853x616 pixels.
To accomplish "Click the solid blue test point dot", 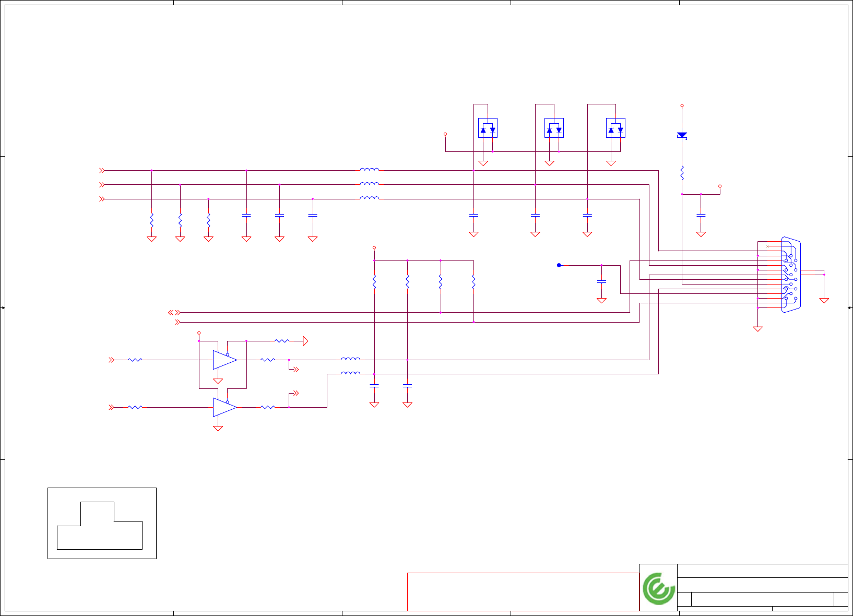I will (x=559, y=265).
